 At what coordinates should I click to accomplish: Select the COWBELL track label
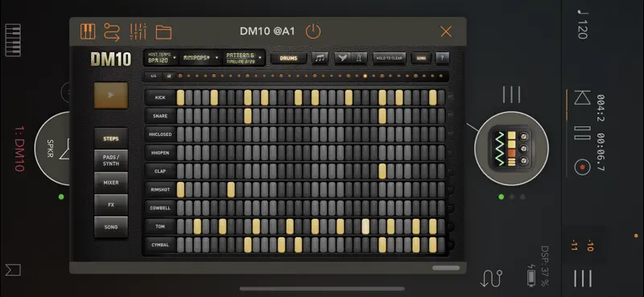tap(160, 208)
